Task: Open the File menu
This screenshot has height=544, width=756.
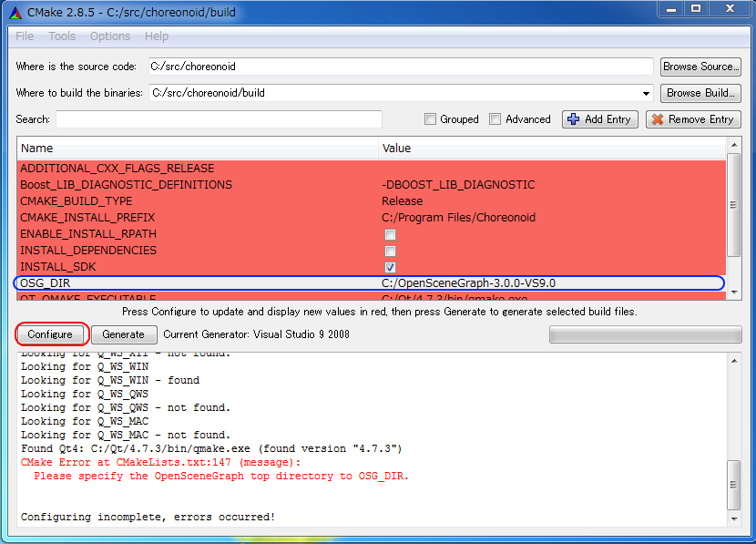Action: (x=23, y=36)
